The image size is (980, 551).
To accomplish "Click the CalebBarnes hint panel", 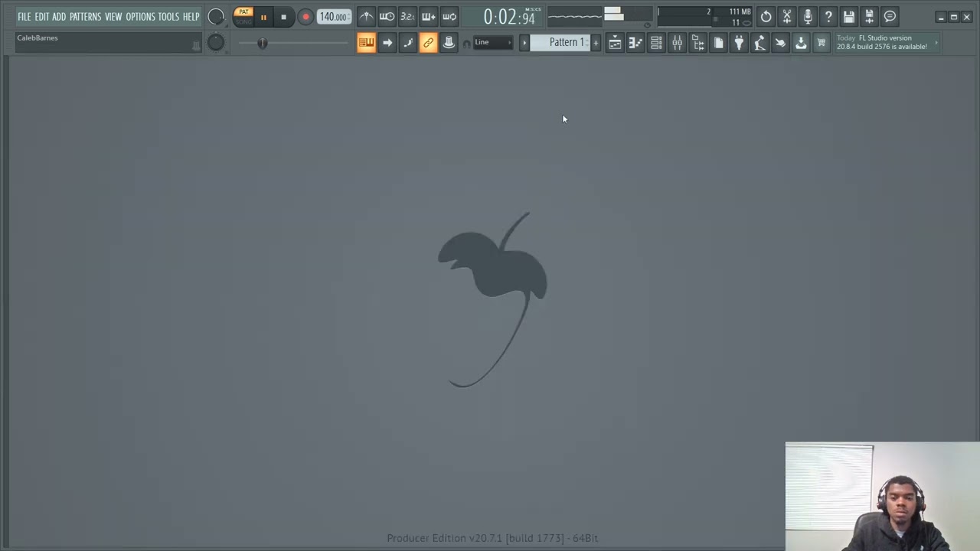I will (x=108, y=43).
